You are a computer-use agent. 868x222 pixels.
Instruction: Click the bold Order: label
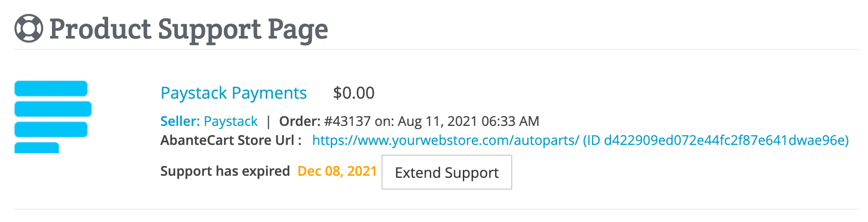click(300, 121)
